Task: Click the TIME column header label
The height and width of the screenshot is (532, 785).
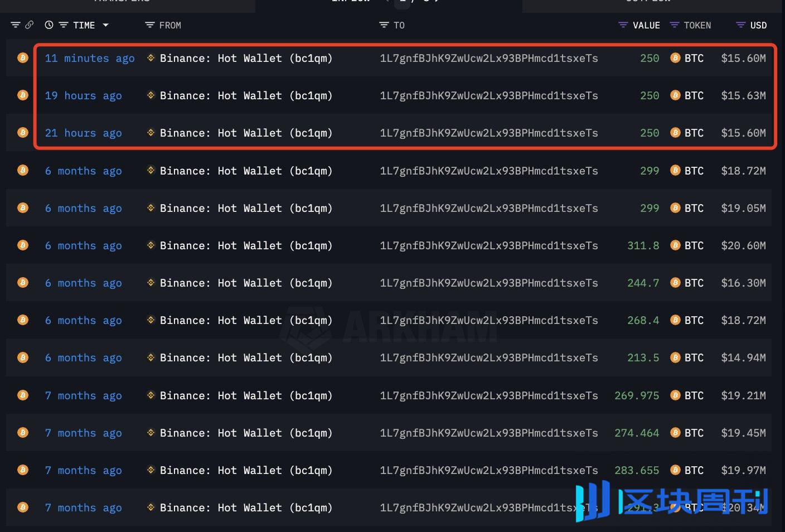Action: point(84,25)
